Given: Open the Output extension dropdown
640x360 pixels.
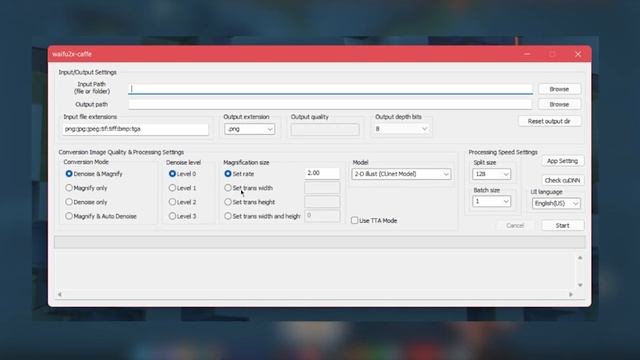Looking at the screenshot, I should [x=249, y=129].
